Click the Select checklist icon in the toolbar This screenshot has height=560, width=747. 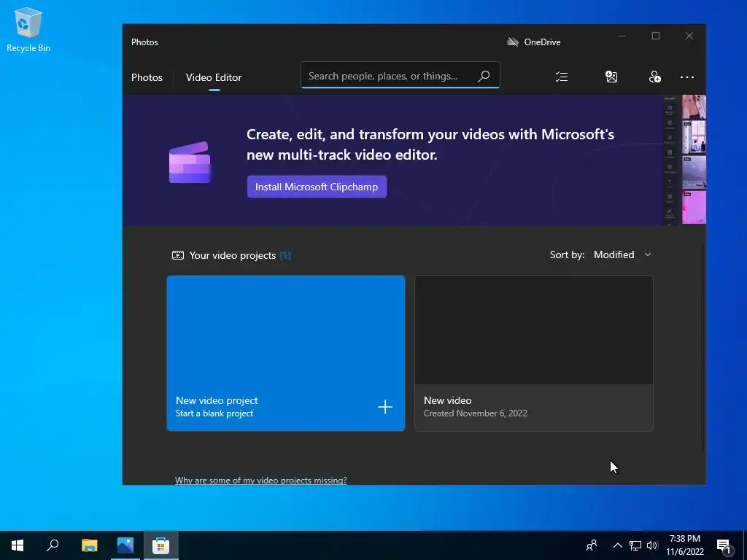pyautogui.click(x=562, y=77)
